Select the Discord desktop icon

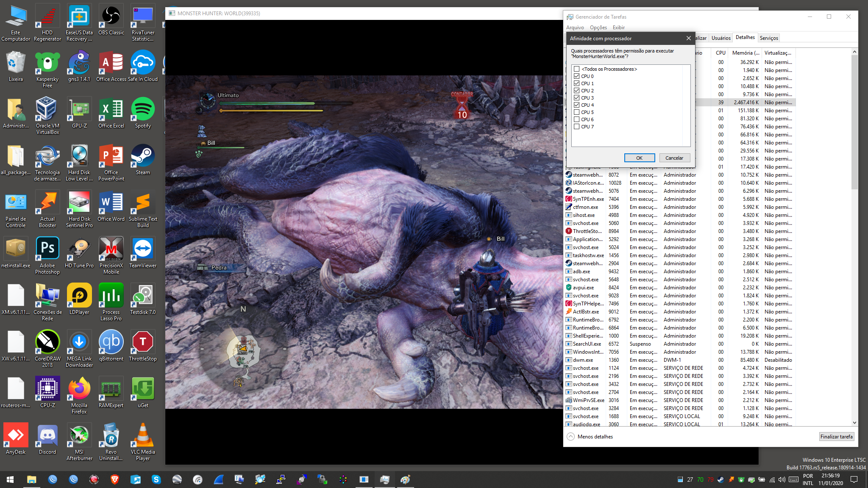point(47,440)
